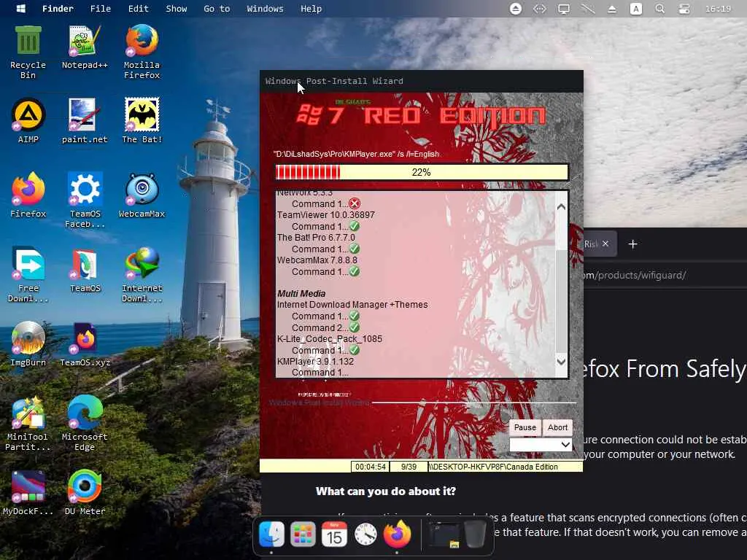Open the DU Meter desktop shortcut
The height and width of the screenshot is (560, 747).
(x=85, y=493)
